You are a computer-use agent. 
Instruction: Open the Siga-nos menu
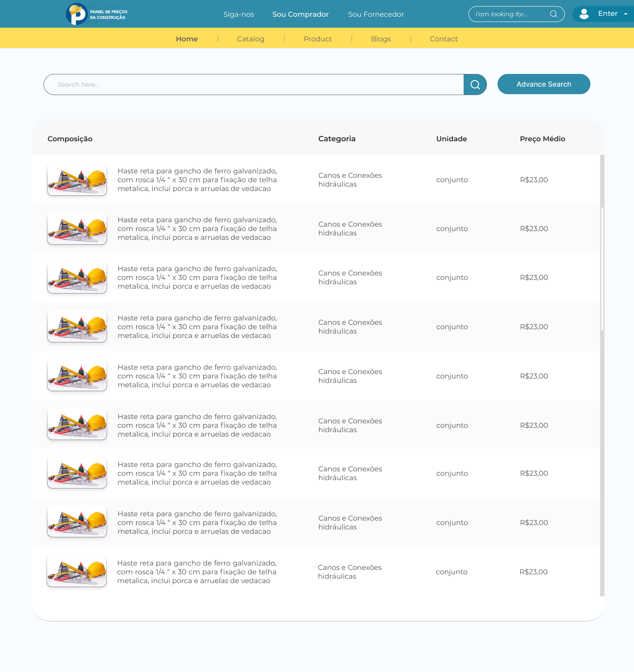[239, 14]
